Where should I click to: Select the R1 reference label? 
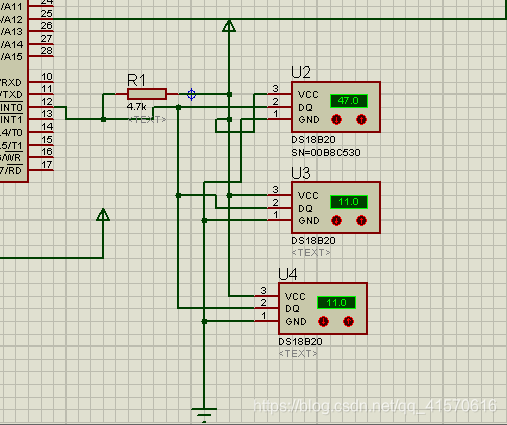pos(136,80)
